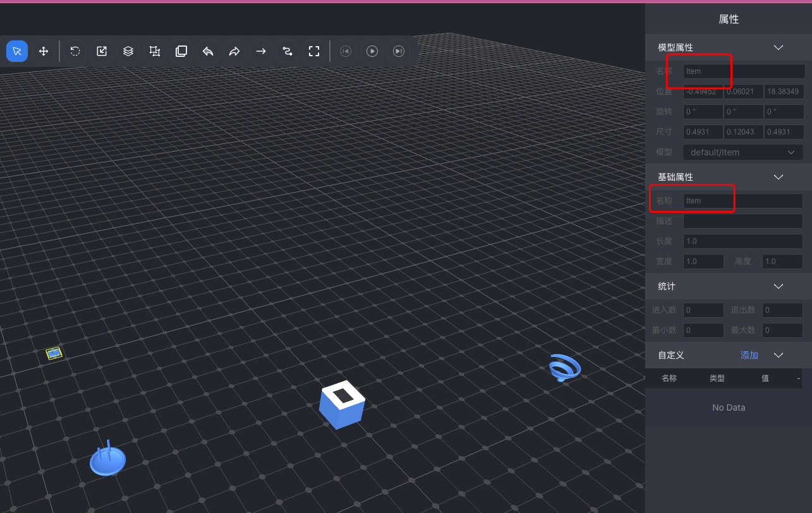Select the arrow pointer selection tool
Viewport: 812px width, 513px height.
(17, 51)
